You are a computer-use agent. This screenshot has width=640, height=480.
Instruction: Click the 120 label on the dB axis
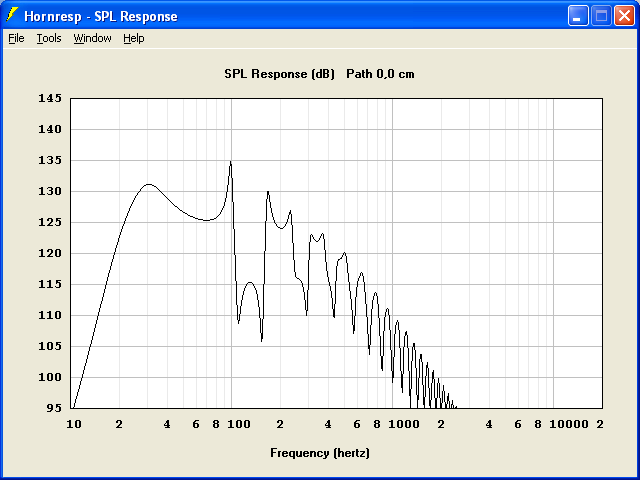point(50,254)
